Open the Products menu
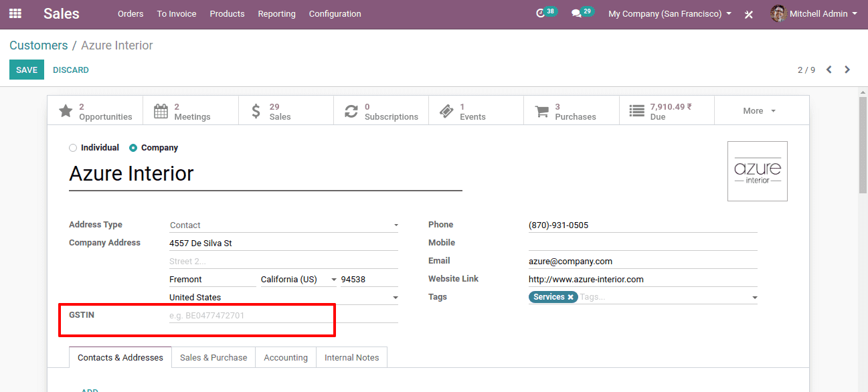 click(x=227, y=13)
